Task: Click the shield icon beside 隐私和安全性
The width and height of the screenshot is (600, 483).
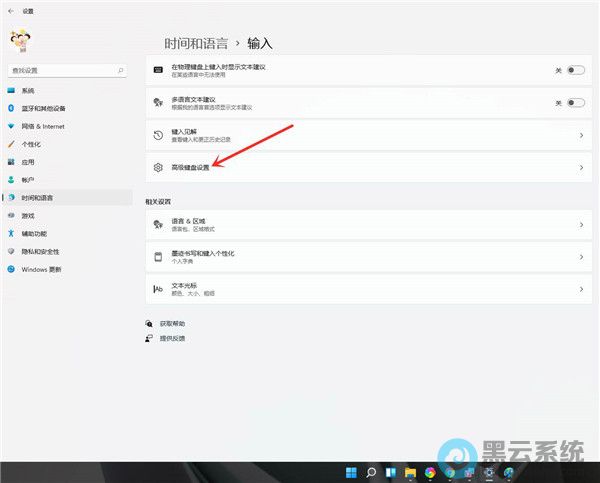Action: point(11,251)
